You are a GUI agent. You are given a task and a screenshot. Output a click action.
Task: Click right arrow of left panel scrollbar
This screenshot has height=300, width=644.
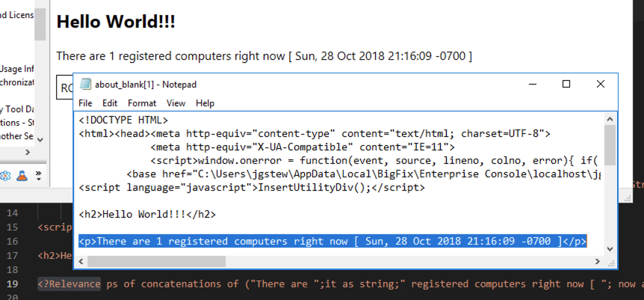tap(28, 153)
